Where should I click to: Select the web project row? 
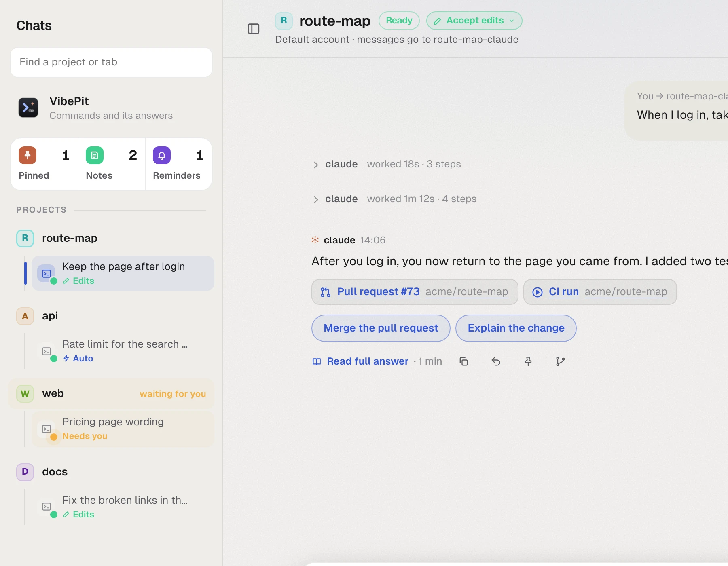111,394
